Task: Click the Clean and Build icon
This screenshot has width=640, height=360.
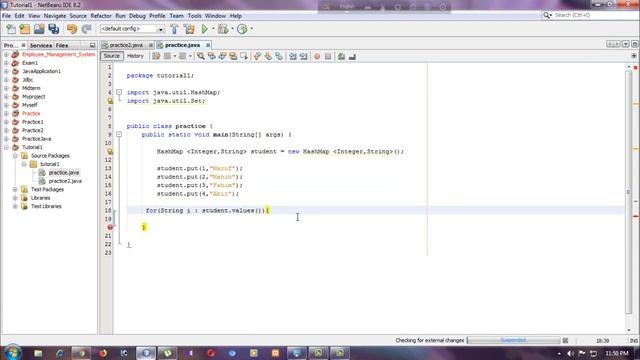Action: [x=189, y=29]
